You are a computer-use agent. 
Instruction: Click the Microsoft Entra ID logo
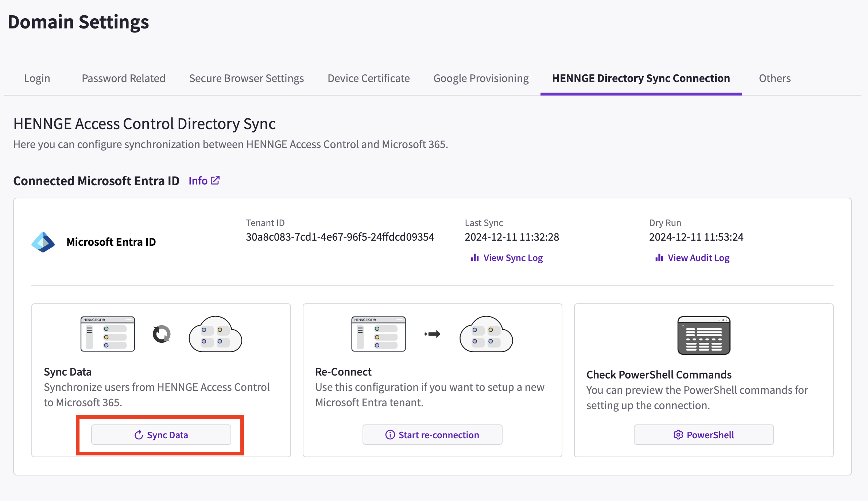click(43, 242)
